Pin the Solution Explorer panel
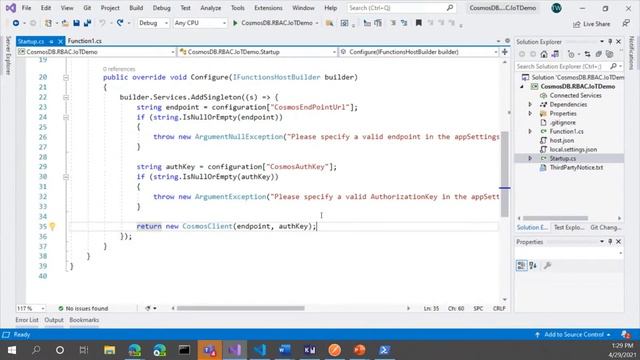The image size is (640, 360). click(610, 42)
